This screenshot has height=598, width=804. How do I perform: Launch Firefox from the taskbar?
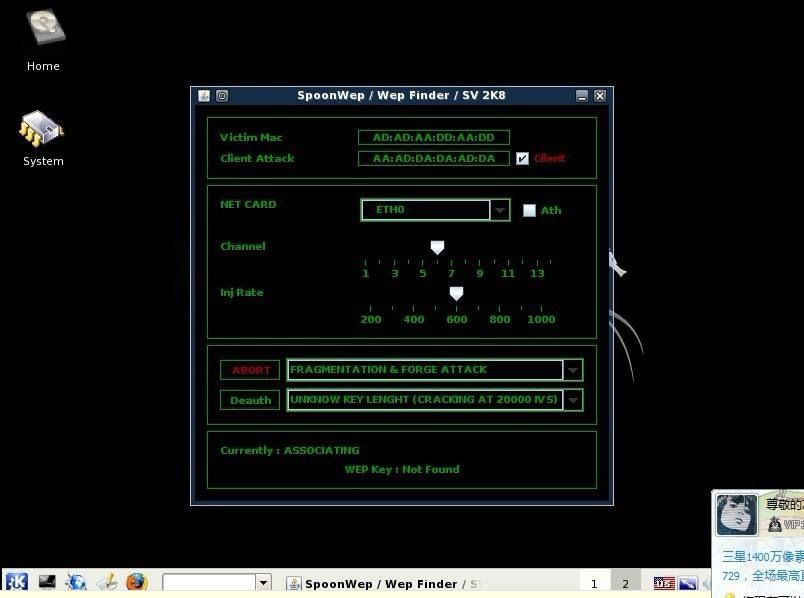coord(136,582)
